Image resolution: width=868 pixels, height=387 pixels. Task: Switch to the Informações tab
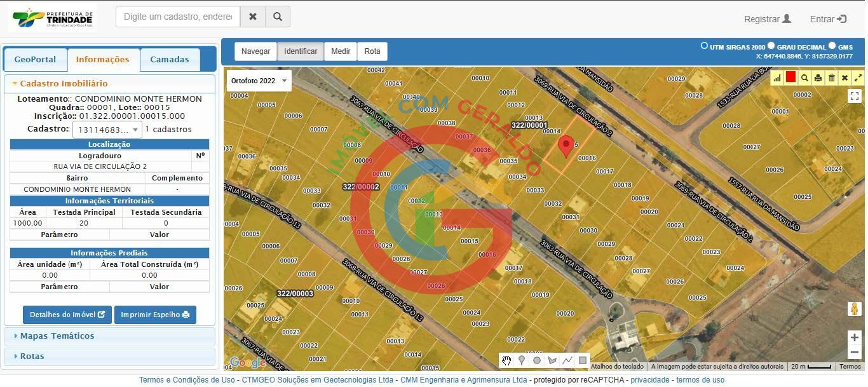tap(103, 60)
